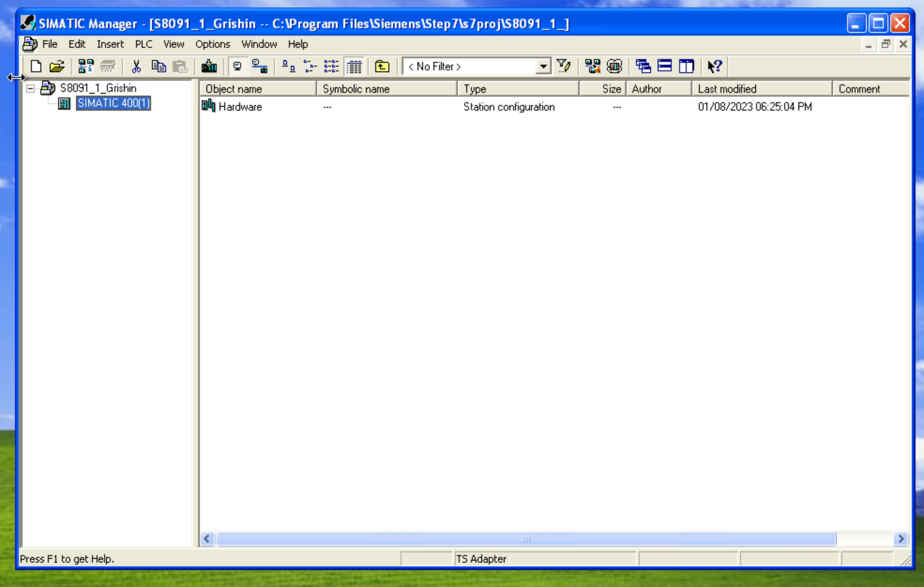Click the Hardware station configuration icon
This screenshot has width=924, height=587.
click(x=208, y=106)
